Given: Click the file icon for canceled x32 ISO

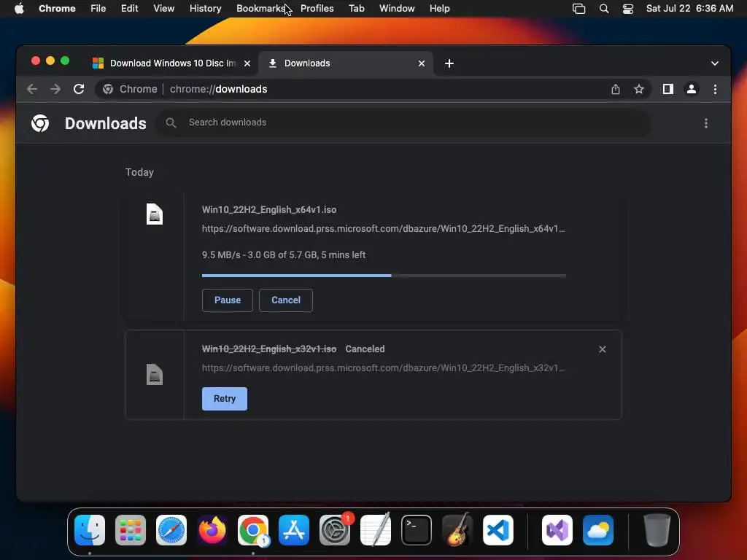Looking at the screenshot, I should 155,374.
